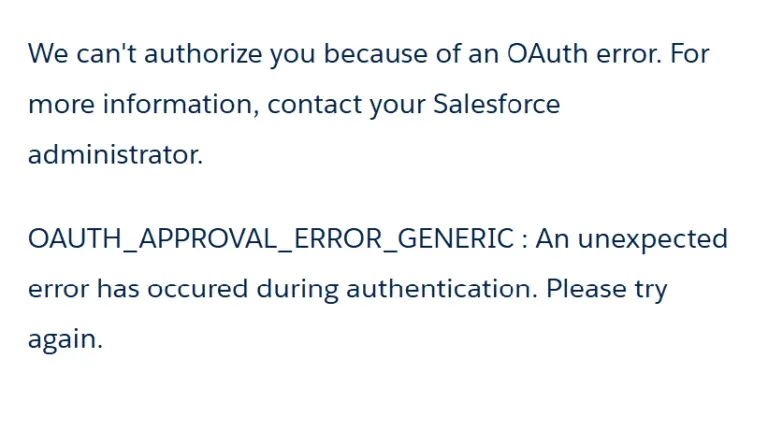Click the word "unexpected" in error description
The width and height of the screenshot is (768, 431).
(x=653, y=240)
